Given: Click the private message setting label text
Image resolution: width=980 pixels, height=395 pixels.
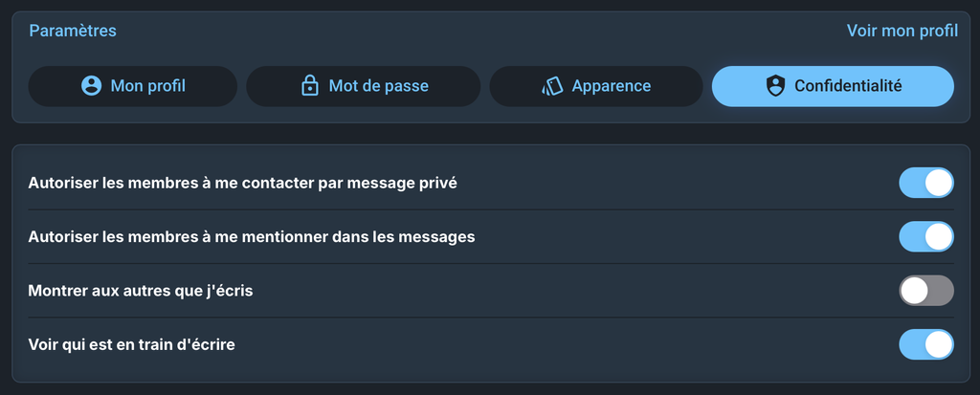Looking at the screenshot, I should click(x=243, y=183).
